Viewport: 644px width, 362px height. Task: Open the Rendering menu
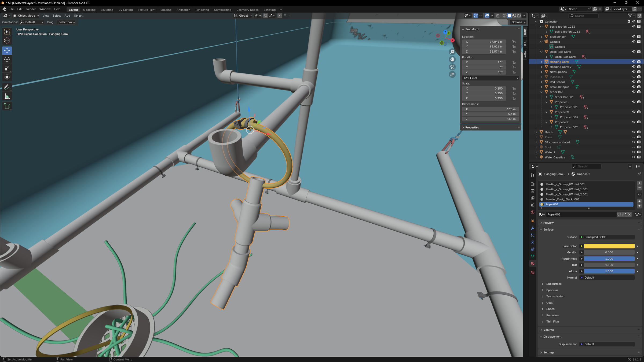pyautogui.click(x=202, y=10)
